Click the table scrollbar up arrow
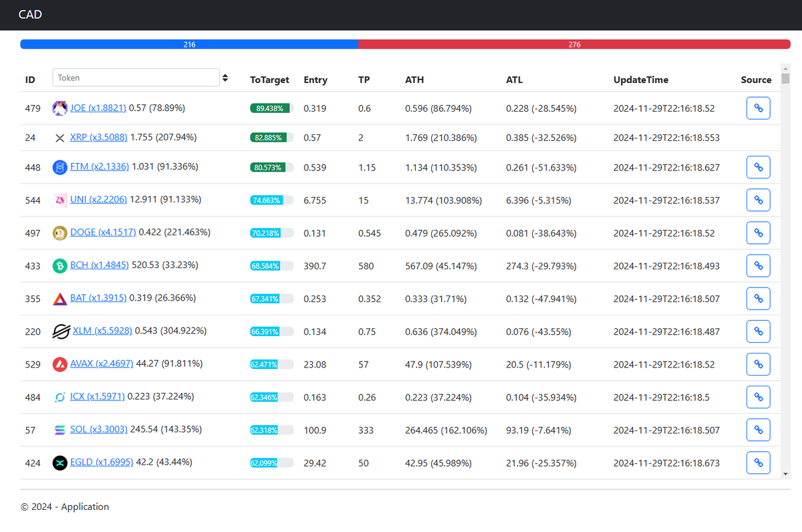Screen dimensions: 802x532 coord(785,68)
